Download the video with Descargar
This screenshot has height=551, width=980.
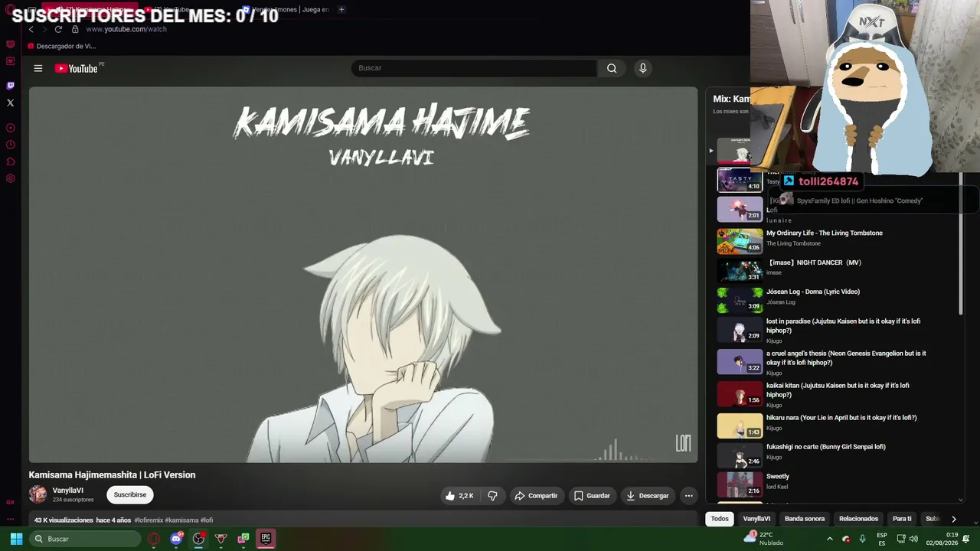coord(648,496)
